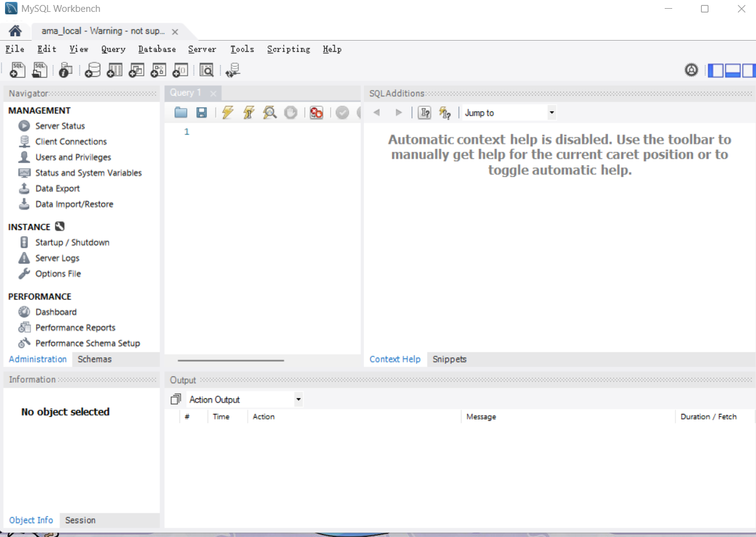Open the Edit menu

47,49
